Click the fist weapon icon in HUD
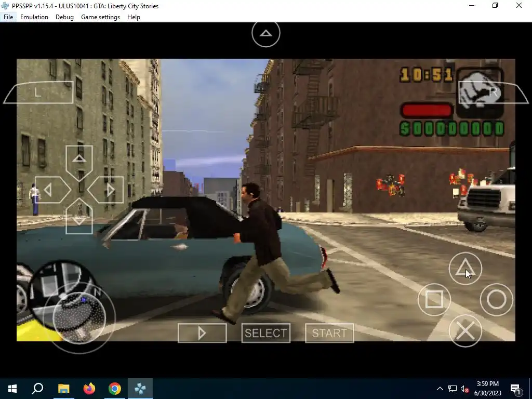The width and height of the screenshot is (532, 399). click(x=480, y=92)
